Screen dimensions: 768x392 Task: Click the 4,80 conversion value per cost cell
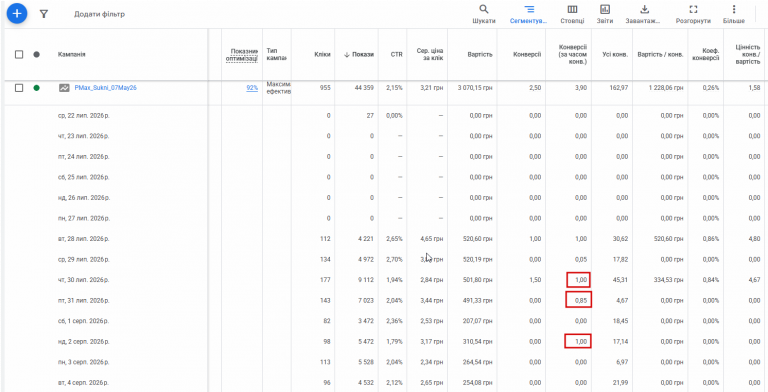pyautogui.click(x=754, y=239)
